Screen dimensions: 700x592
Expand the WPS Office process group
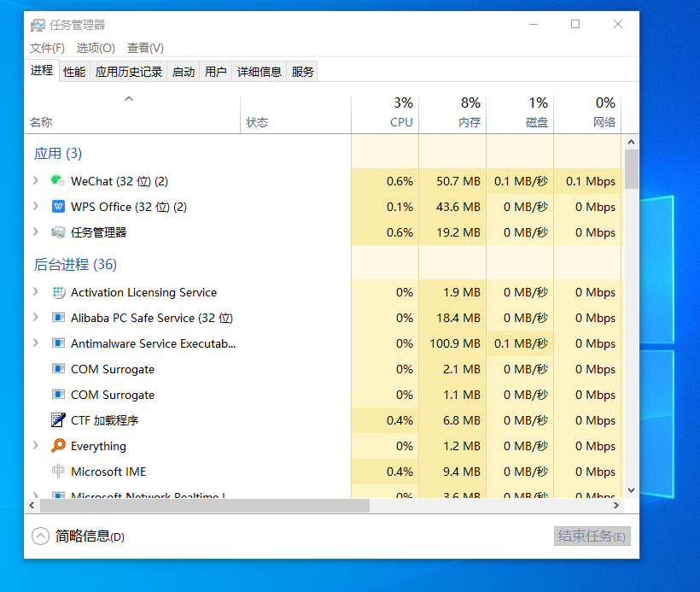(x=36, y=206)
